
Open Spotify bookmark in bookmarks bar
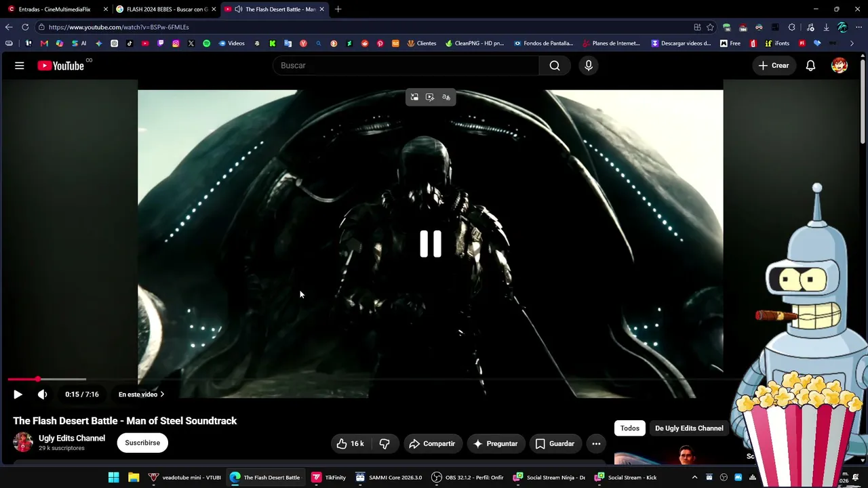[x=206, y=43]
